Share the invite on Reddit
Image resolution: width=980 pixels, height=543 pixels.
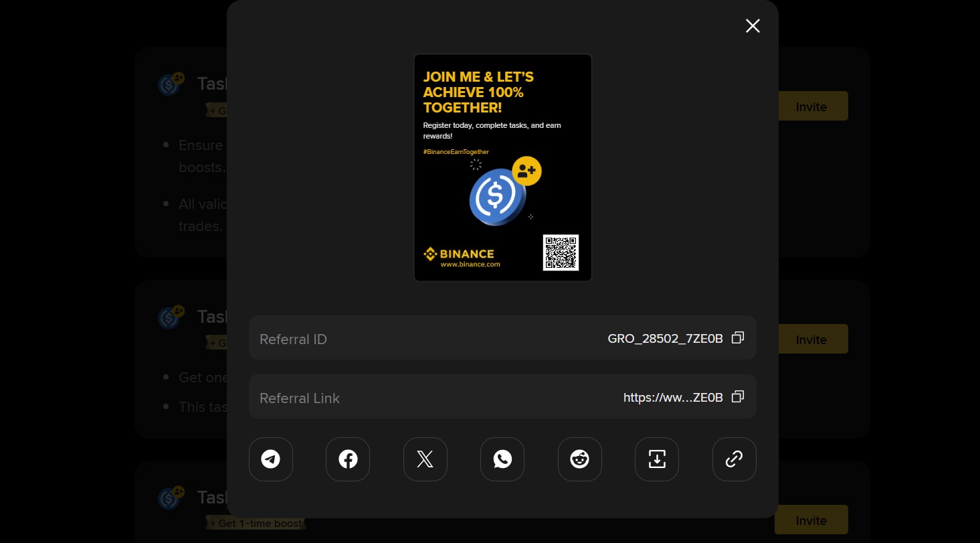579,459
